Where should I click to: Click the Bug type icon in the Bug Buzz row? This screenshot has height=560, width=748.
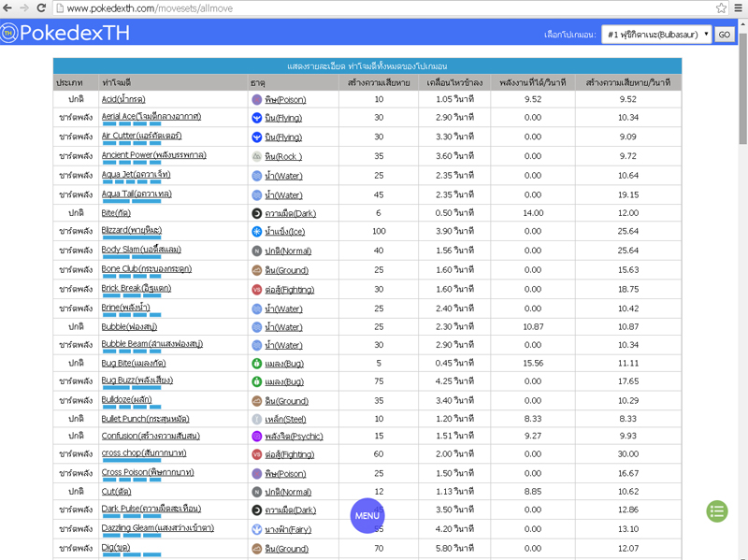pyautogui.click(x=256, y=381)
